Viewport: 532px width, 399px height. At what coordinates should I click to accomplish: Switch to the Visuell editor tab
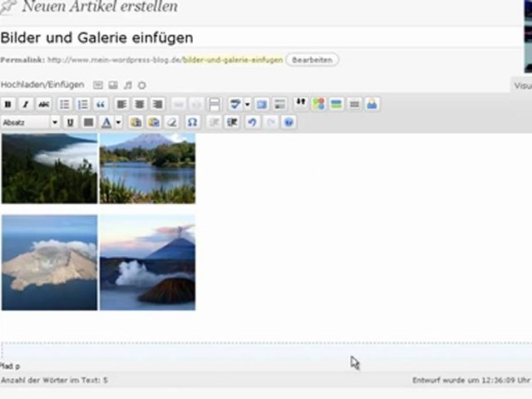pos(522,85)
